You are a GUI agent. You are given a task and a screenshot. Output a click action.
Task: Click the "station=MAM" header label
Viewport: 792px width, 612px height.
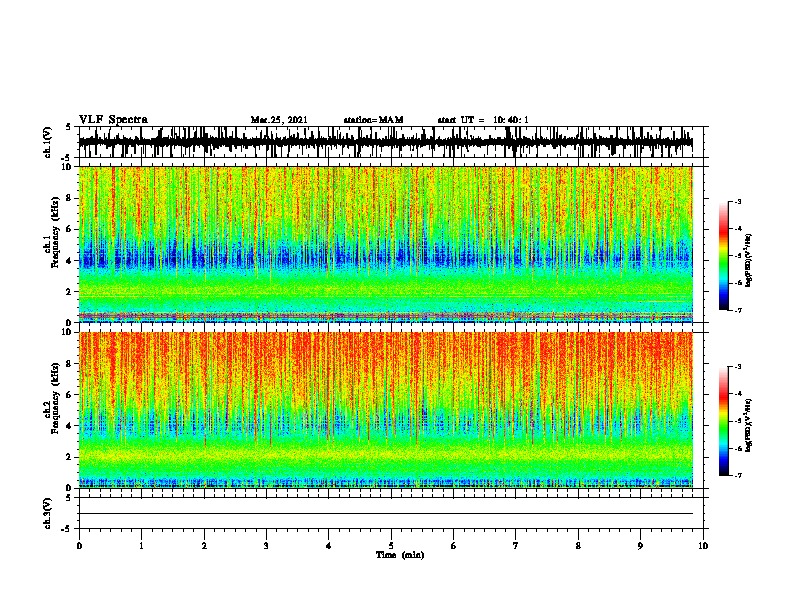tap(373, 120)
